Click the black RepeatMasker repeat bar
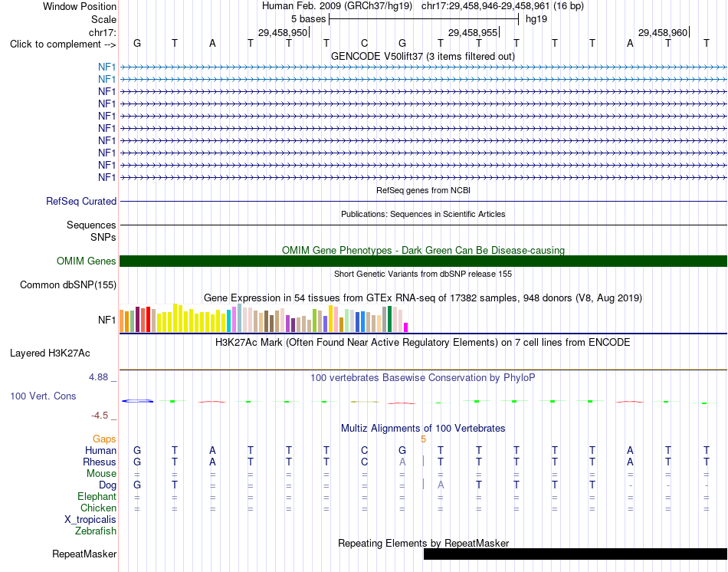 tap(576, 554)
